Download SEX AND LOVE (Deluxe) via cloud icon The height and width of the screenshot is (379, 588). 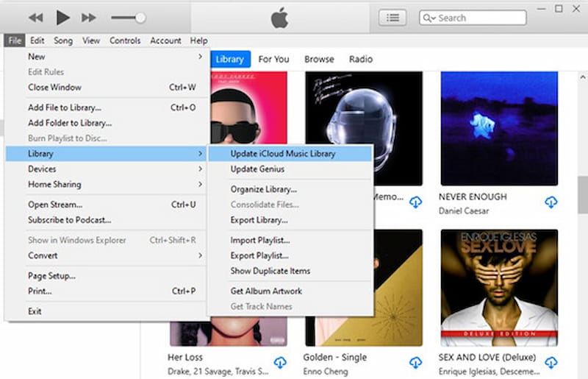pos(551,363)
